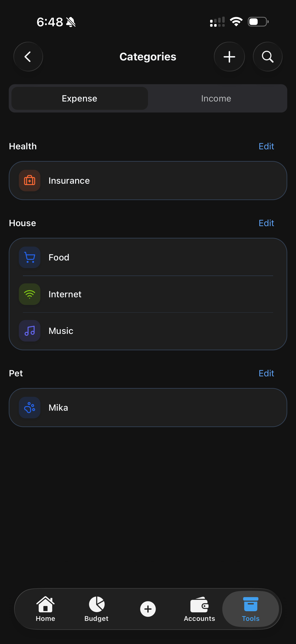Tap the Internet wifi icon
Image resolution: width=296 pixels, height=644 pixels.
pyautogui.click(x=30, y=294)
